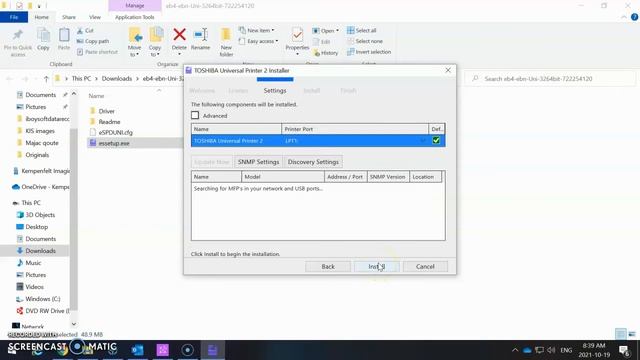
Task: Click Invert selection in ribbon
Action: coord(369,52)
